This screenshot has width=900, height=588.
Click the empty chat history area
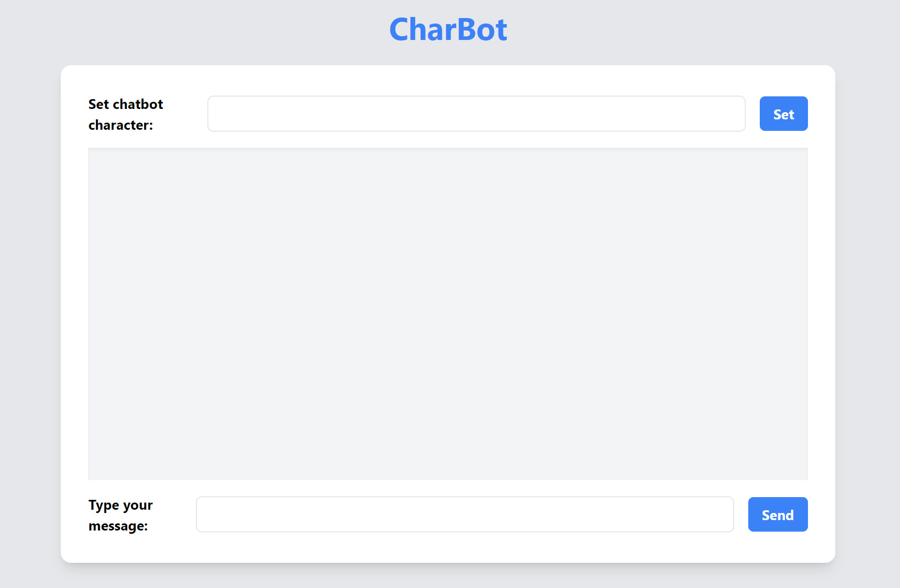point(448,314)
